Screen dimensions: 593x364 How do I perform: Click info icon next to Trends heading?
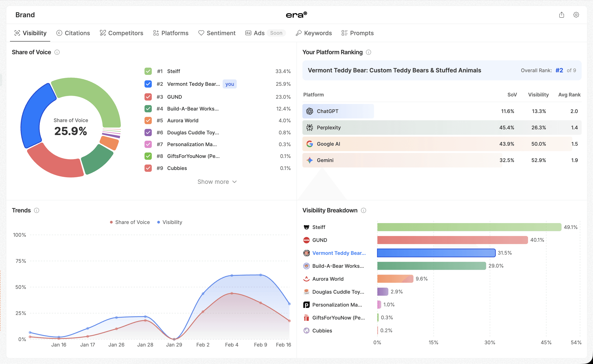(x=37, y=210)
